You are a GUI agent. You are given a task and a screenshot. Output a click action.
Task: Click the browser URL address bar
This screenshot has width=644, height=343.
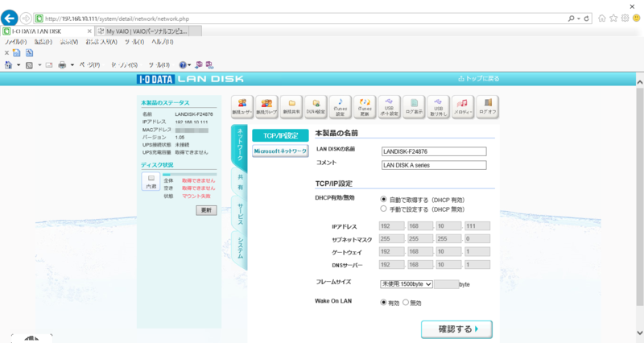(x=301, y=19)
